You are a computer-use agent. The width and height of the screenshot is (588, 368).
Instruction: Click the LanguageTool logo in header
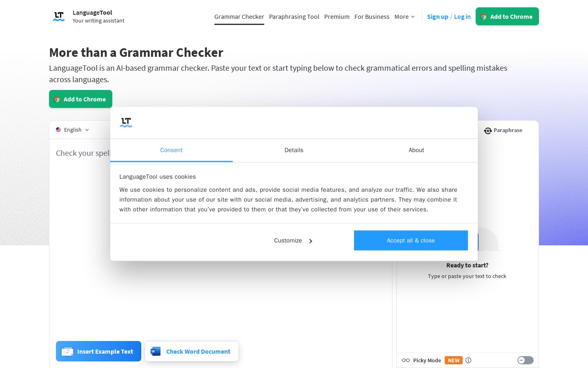pos(59,17)
